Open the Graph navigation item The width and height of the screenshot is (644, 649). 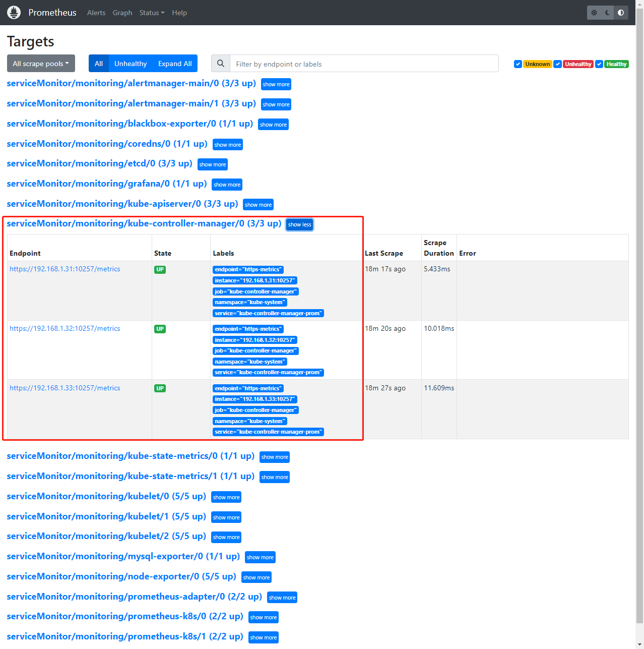(122, 13)
